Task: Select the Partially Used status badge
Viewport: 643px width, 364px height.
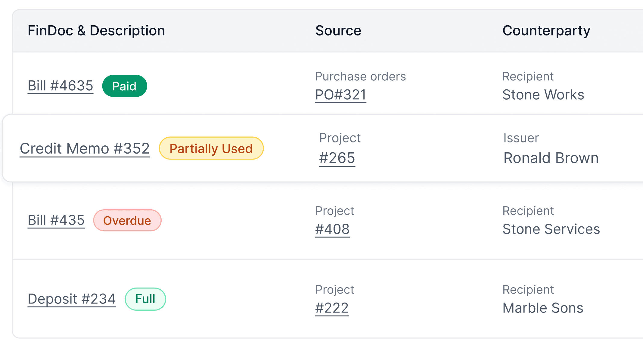Action: click(x=211, y=148)
